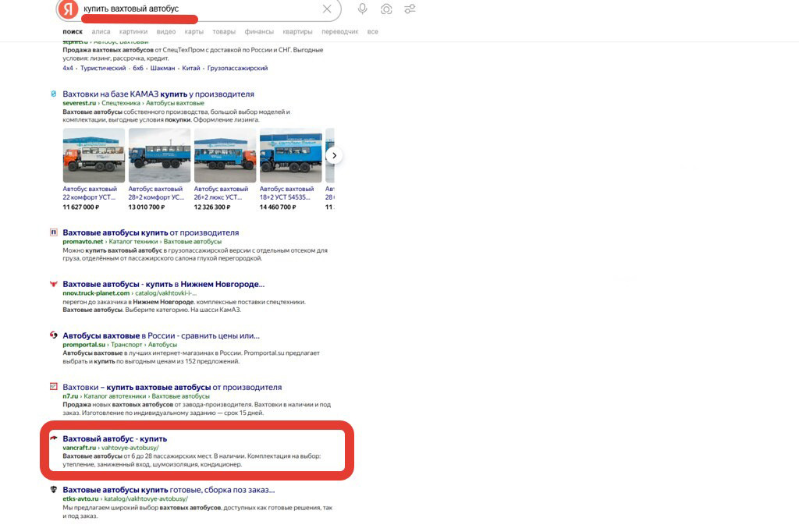Open Автобусы вахтовые в России result
The height and width of the screenshot is (532, 799).
tap(161, 335)
